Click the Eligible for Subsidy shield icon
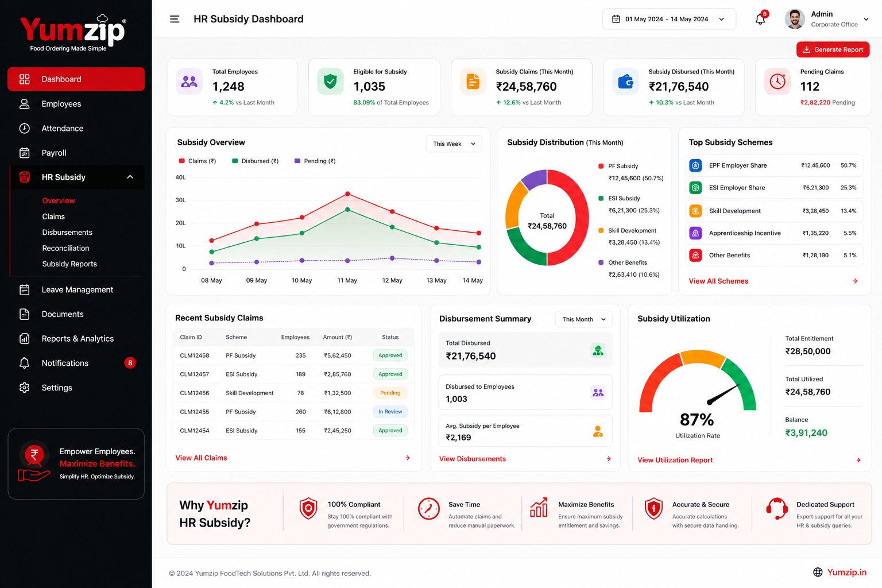Image resolution: width=882 pixels, height=588 pixels. 330,82
